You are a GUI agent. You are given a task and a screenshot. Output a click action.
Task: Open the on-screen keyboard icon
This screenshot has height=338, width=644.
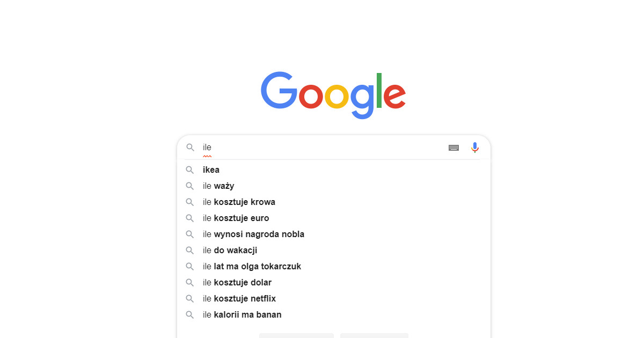pyautogui.click(x=453, y=148)
